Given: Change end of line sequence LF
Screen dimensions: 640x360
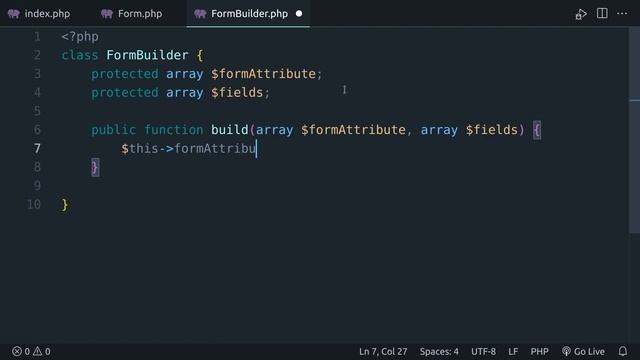Looking at the screenshot, I should (513, 351).
